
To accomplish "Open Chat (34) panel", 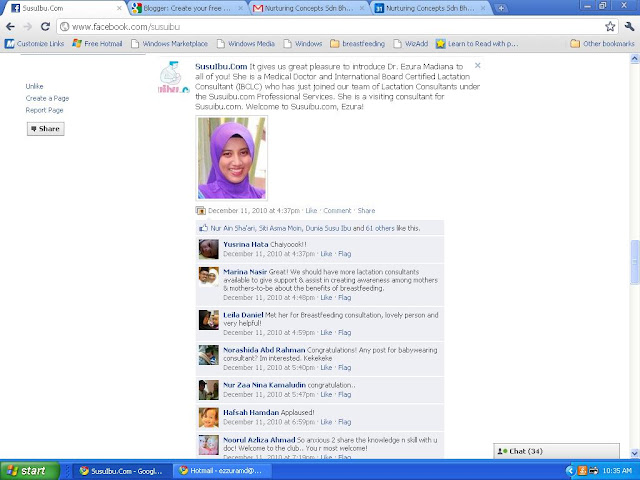I will click(556, 451).
